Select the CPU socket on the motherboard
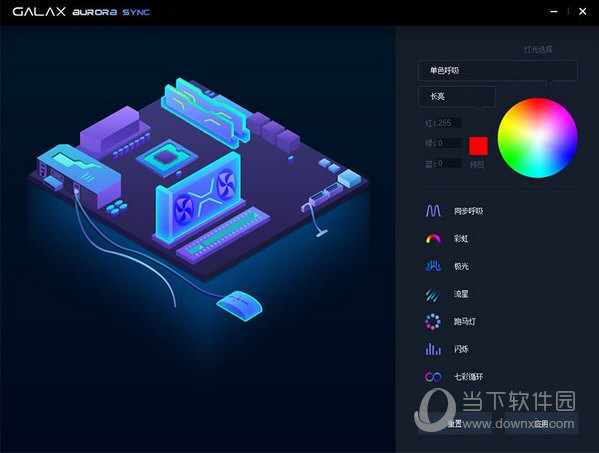 coord(167,157)
